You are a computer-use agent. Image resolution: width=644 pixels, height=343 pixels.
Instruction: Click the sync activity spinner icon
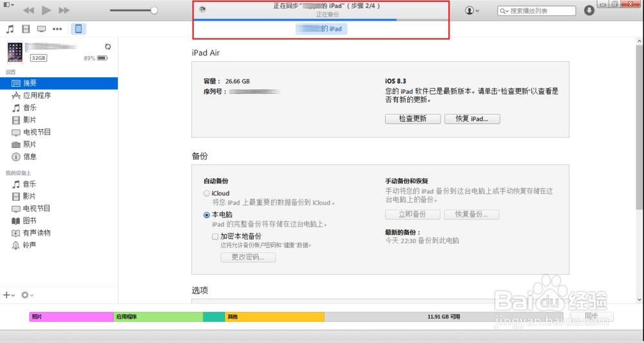coord(202,10)
